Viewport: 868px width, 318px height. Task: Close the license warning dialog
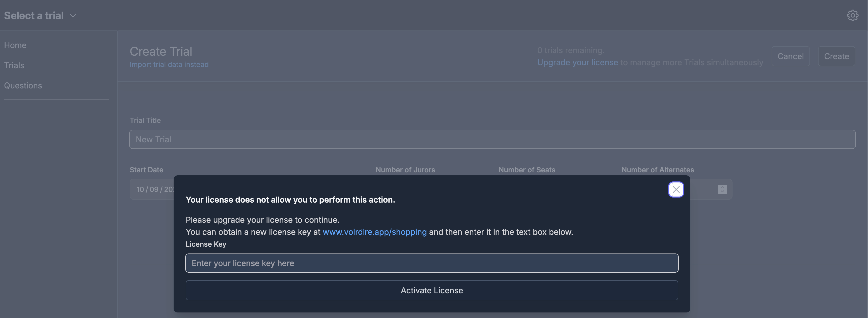[676, 189]
